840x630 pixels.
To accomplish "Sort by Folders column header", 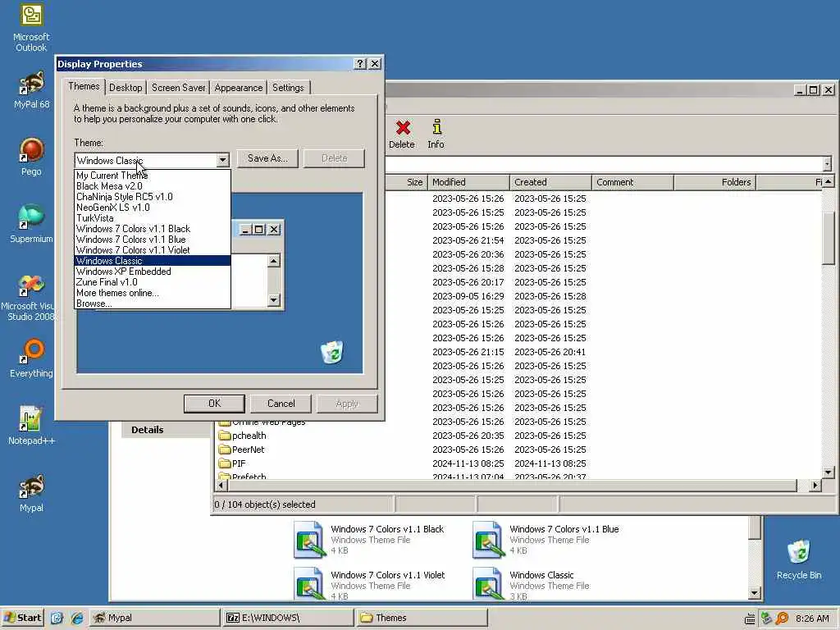I will click(x=714, y=182).
